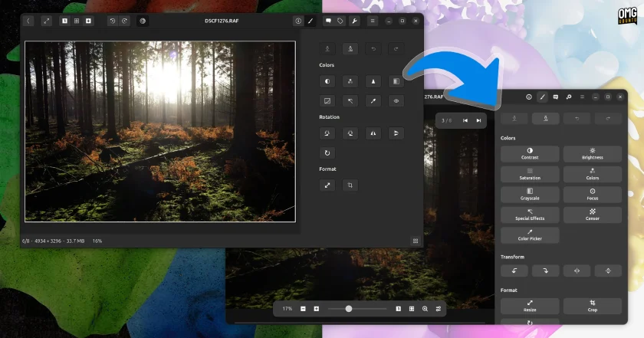Screen dimensions: 644x338
Task: Open Special Effects in new window
Action: click(530, 215)
